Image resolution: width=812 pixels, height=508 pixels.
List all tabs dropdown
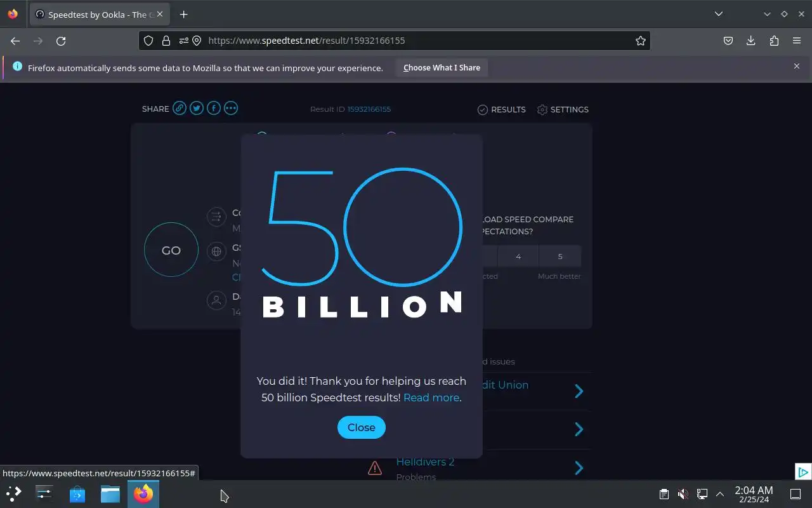pyautogui.click(x=718, y=14)
